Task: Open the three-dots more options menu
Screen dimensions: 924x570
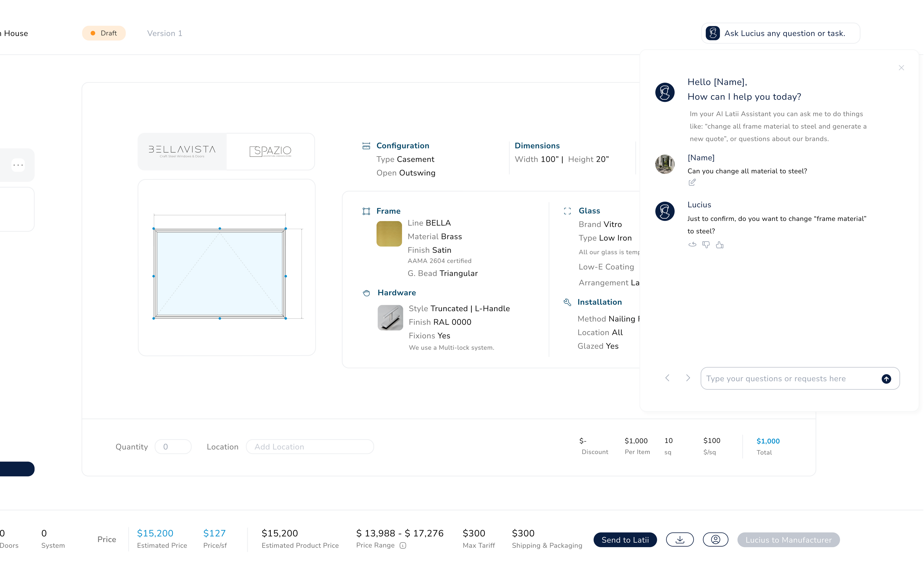Action: (18, 165)
